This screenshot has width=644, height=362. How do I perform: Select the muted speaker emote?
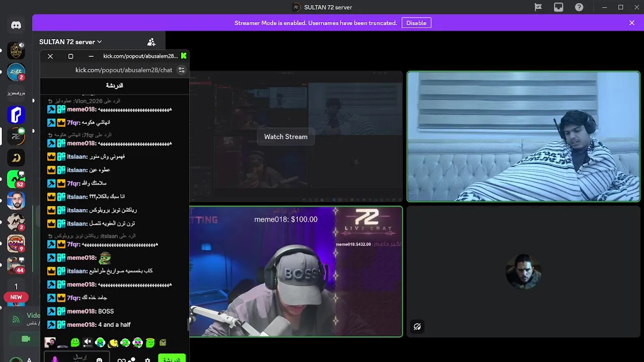point(88,343)
